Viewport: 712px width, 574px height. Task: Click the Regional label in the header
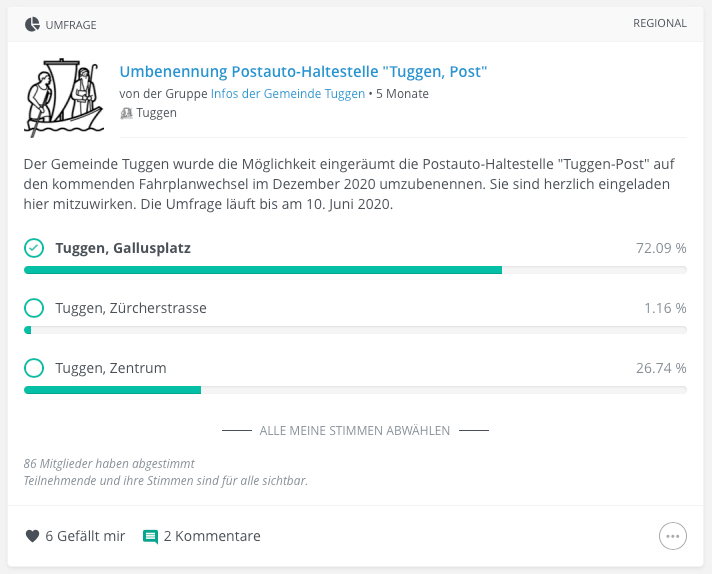coord(660,23)
